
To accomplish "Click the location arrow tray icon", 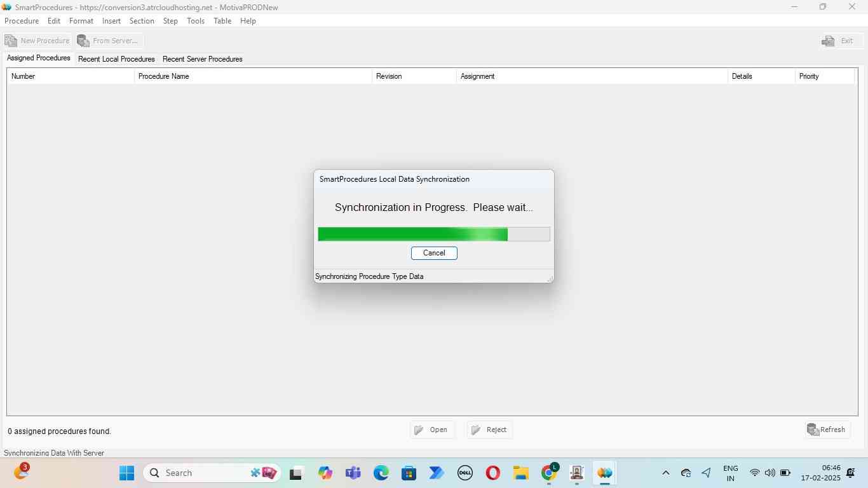I will coord(706,473).
